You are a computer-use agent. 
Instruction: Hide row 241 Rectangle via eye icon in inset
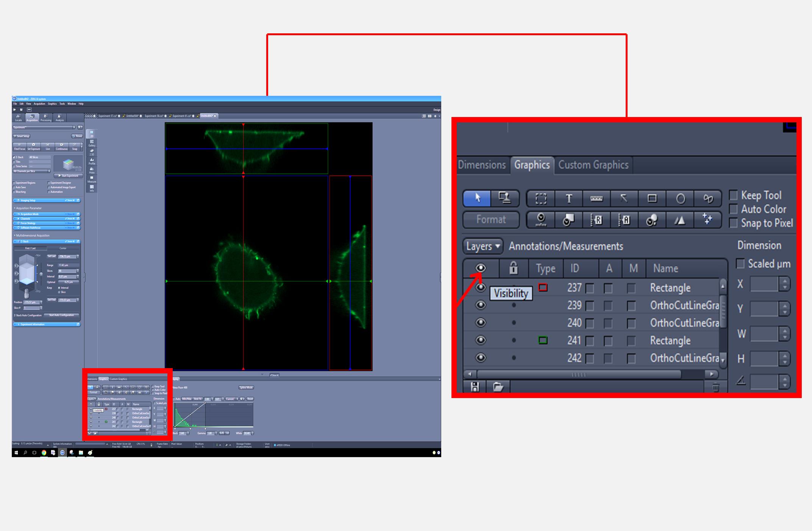click(481, 340)
